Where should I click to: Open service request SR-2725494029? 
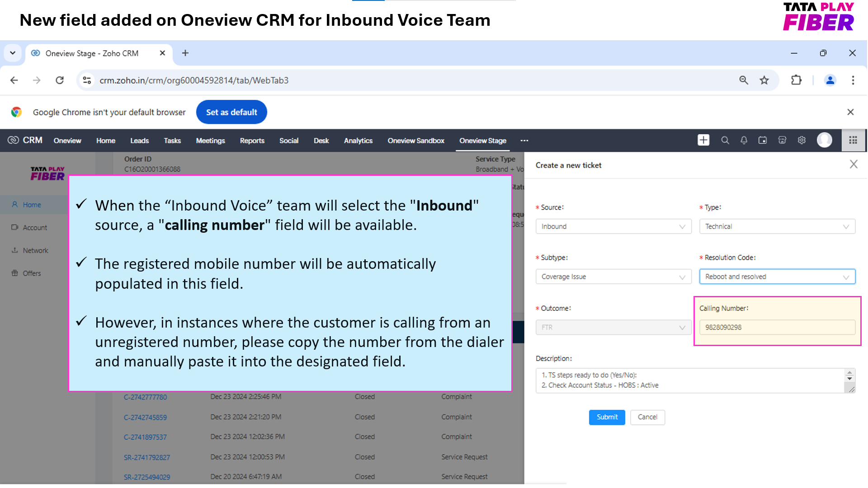click(147, 477)
